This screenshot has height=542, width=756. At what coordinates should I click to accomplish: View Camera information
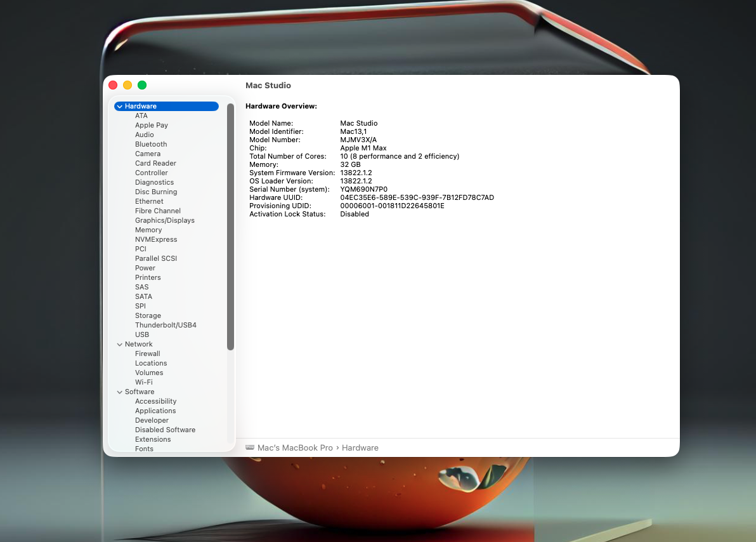148,154
